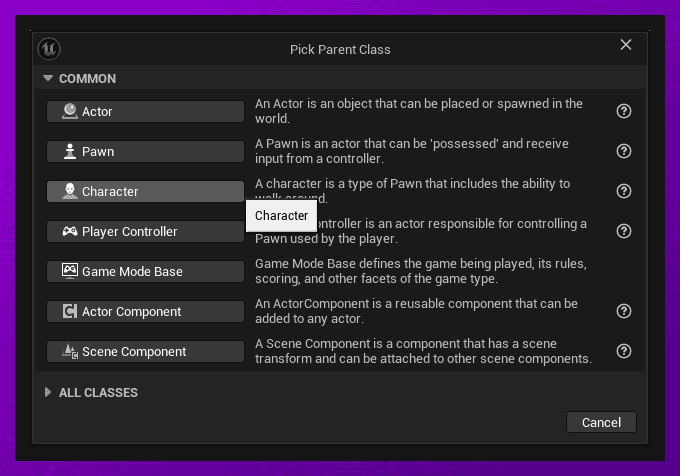Choose Pawn as parent class

145,151
